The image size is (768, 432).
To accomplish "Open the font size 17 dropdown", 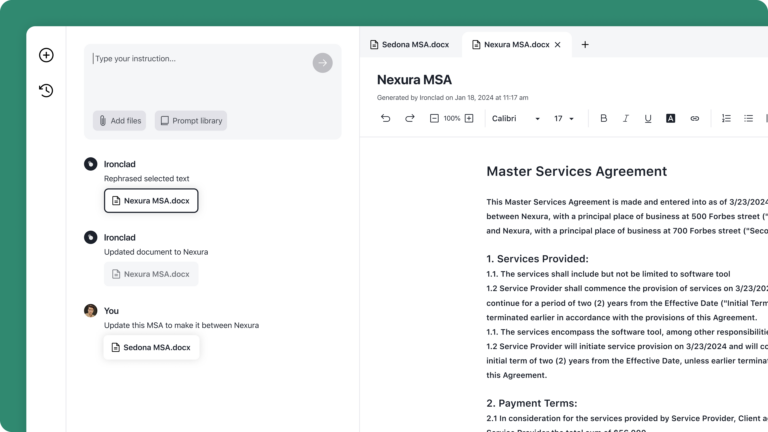I will point(564,118).
